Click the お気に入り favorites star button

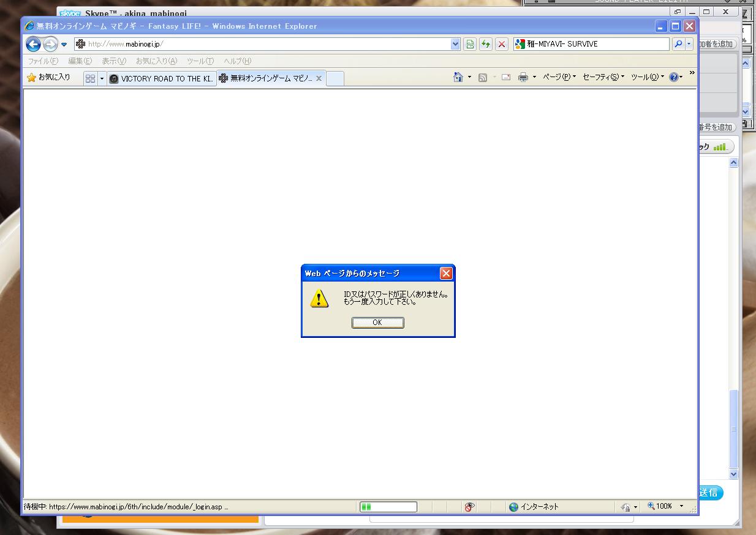tap(49, 77)
